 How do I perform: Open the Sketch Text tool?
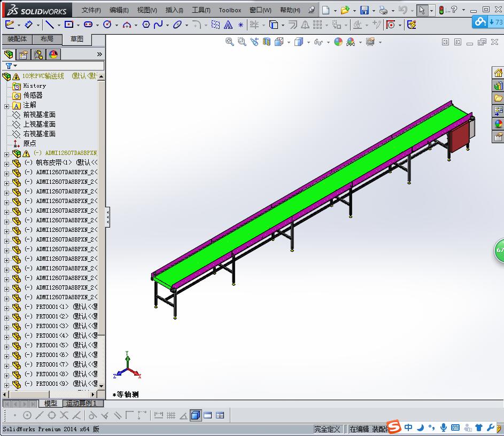(228, 25)
